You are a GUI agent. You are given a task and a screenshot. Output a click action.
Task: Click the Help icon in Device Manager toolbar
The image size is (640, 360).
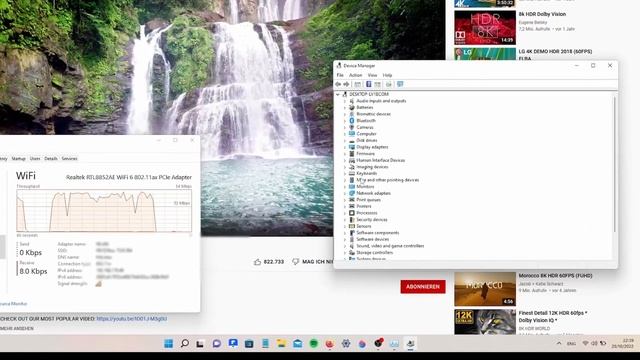coord(369,84)
